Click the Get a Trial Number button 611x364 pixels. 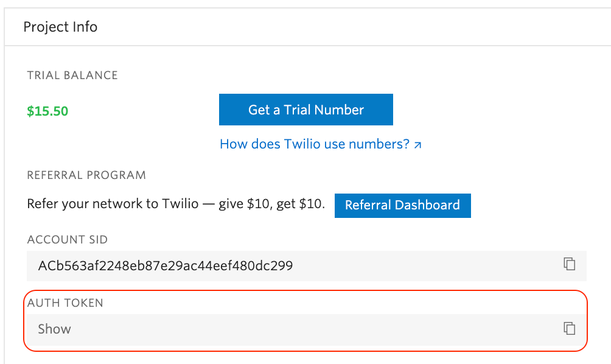click(x=305, y=110)
